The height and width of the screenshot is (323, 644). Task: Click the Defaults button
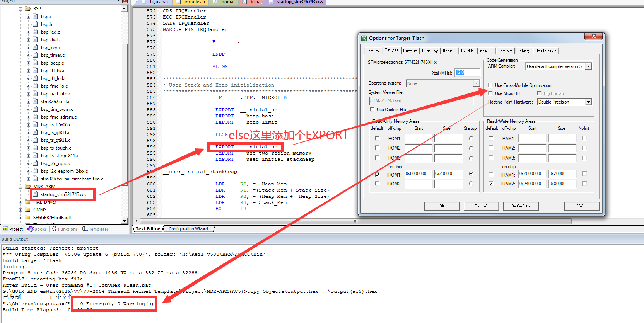tap(521, 206)
